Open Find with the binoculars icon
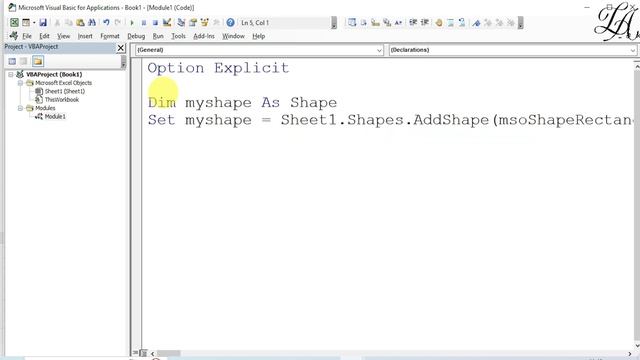Viewport: 640px width, 360px height. click(x=92, y=22)
